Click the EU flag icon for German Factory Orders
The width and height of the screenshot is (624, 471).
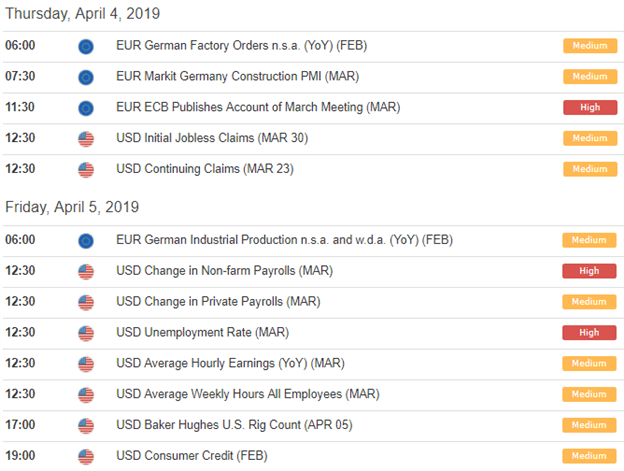coord(86,47)
